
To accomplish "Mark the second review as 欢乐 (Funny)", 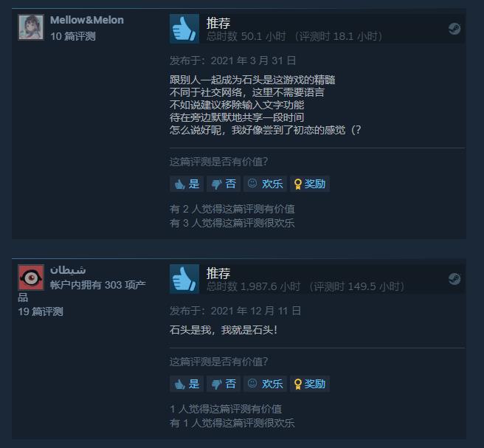I will [265, 384].
